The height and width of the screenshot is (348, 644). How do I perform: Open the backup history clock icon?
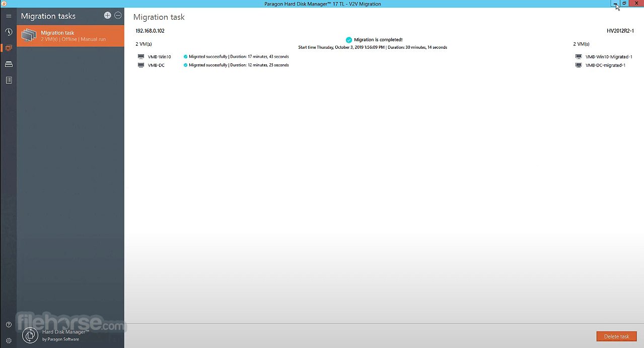(x=9, y=32)
